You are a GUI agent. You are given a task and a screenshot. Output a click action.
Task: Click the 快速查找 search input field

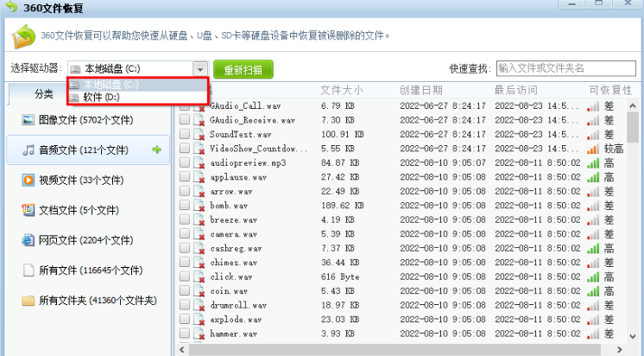(564, 68)
